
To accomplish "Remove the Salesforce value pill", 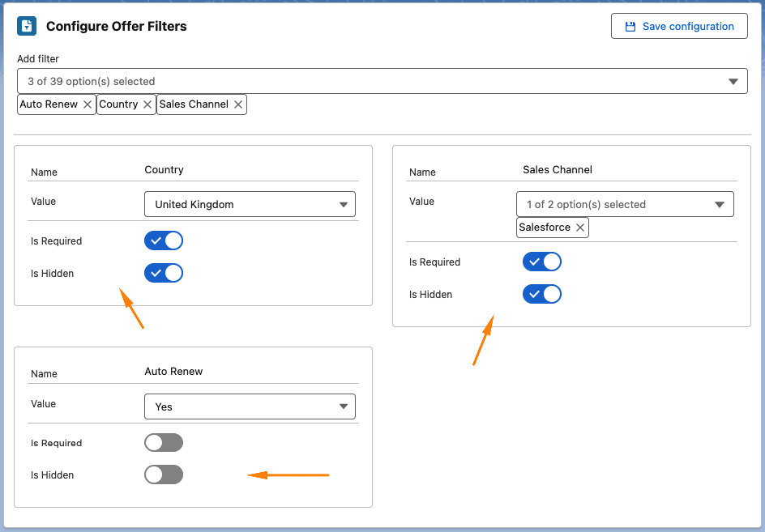I will tap(580, 228).
